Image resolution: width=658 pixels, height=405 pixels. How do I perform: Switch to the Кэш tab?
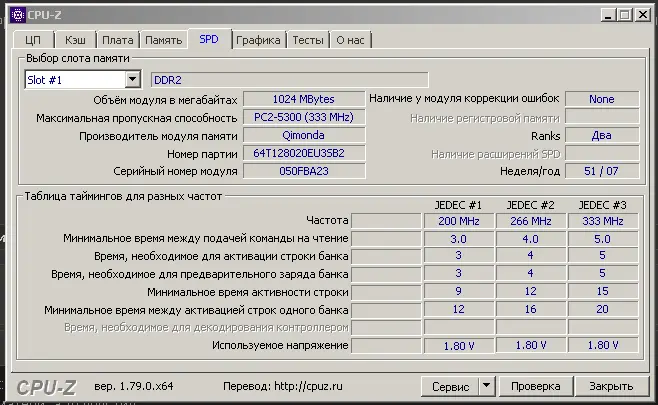pyautogui.click(x=75, y=40)
